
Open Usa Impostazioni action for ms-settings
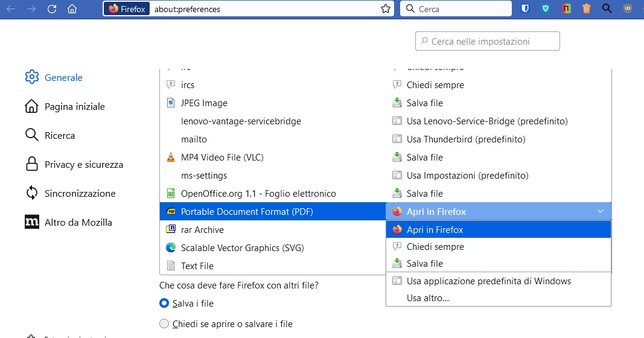[x=499, y=176]
